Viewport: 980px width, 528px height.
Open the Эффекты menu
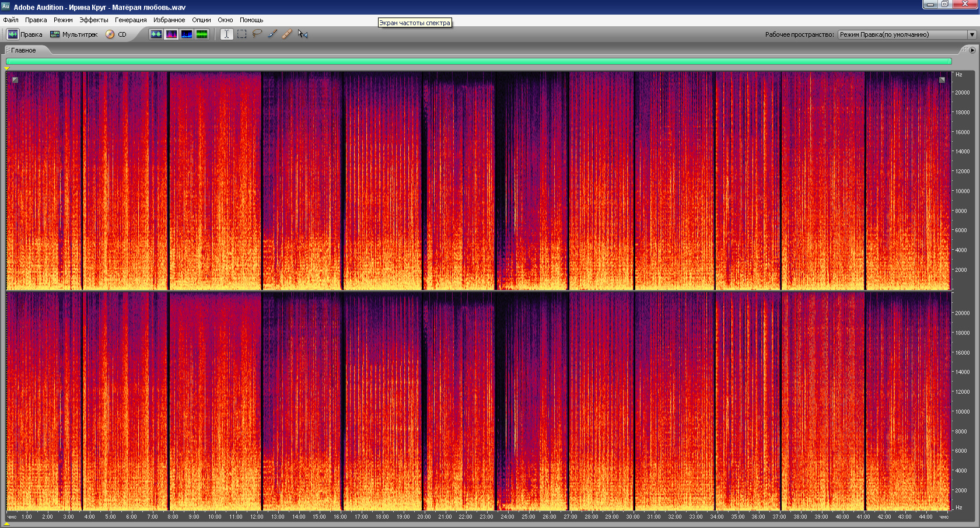pos(94,20)
